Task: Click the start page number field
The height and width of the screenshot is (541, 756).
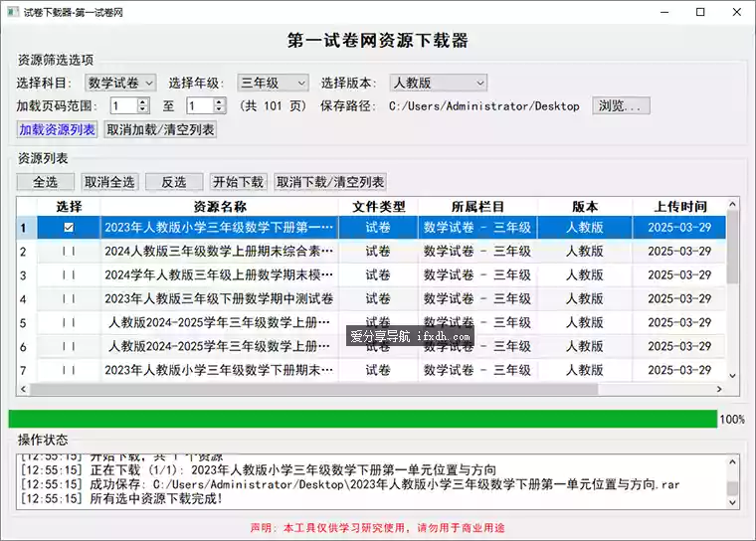Action: (124, 105)
